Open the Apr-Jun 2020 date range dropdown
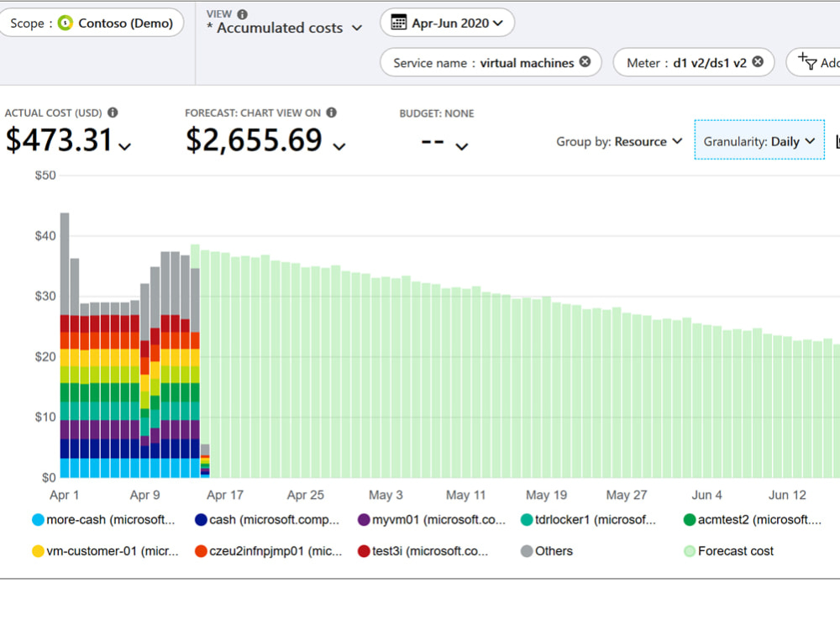Viewport: 840px width, 630px height. pos(447,23)
